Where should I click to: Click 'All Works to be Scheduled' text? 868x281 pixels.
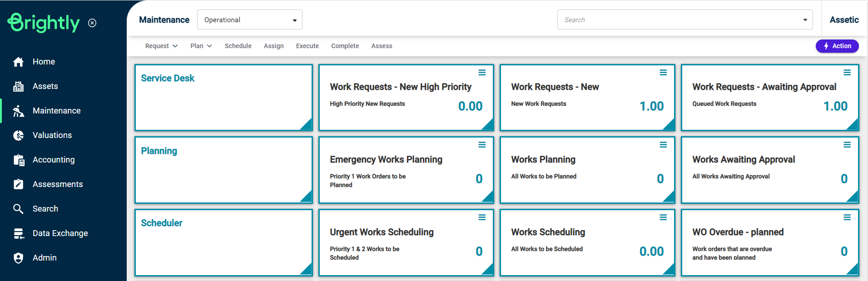(x=547, y=249)
